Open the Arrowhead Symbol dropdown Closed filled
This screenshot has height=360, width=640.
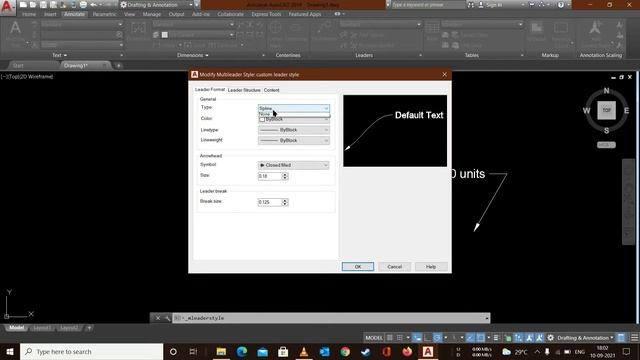(293, 165)
